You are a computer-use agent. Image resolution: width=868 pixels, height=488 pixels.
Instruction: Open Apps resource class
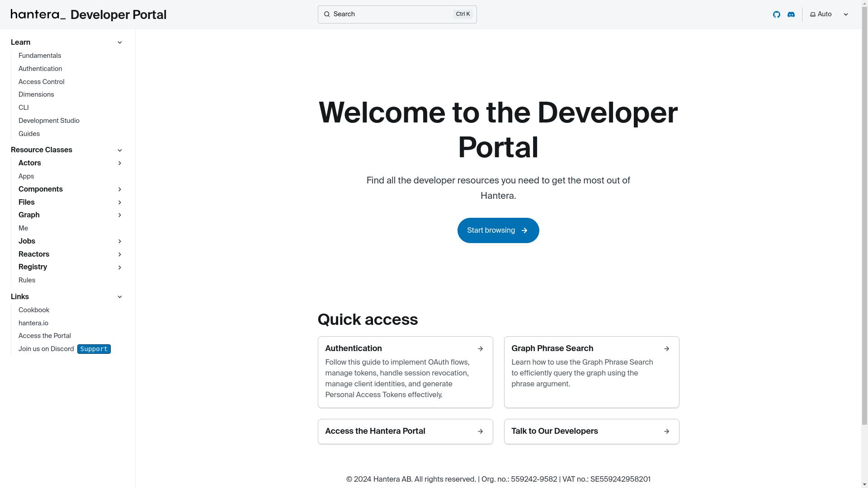26,176
